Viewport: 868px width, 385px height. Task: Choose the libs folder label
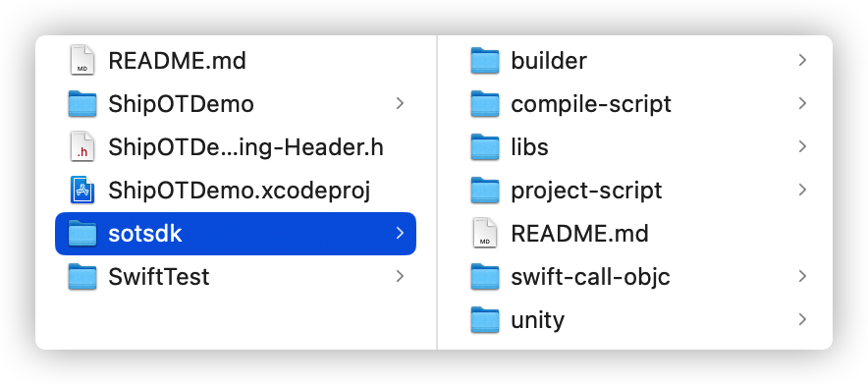(529, 146)
